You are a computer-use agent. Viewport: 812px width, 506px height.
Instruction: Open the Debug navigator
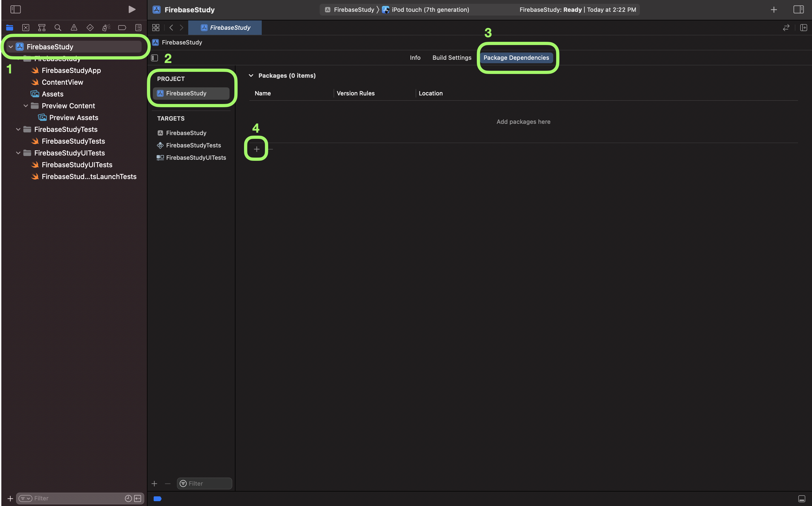pyautogui.click(x=106, y=27)
